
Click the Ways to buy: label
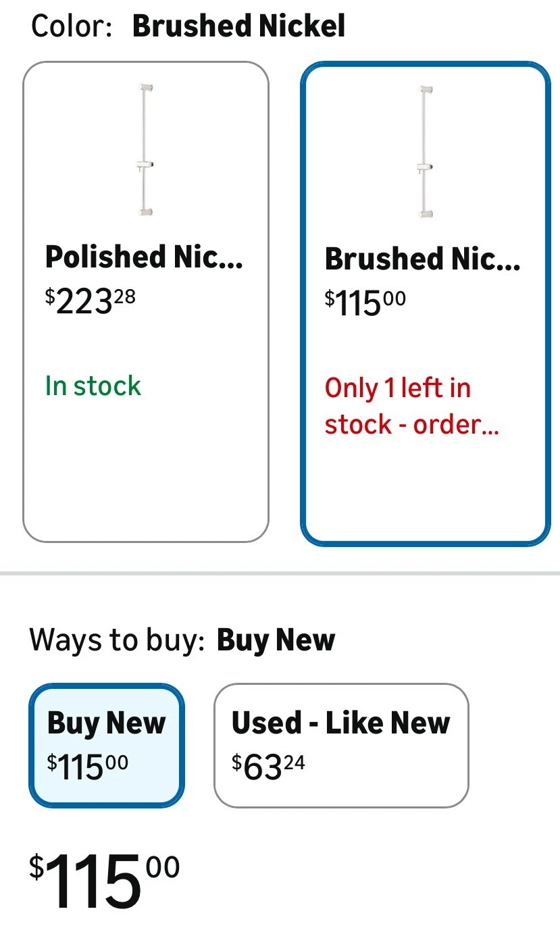click(117, 639)
